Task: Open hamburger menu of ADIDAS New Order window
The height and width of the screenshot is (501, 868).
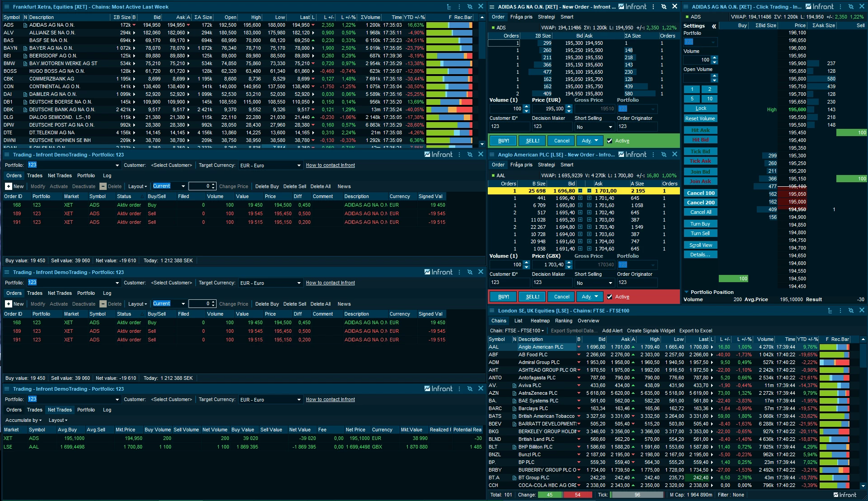Action: click(492, 7)
